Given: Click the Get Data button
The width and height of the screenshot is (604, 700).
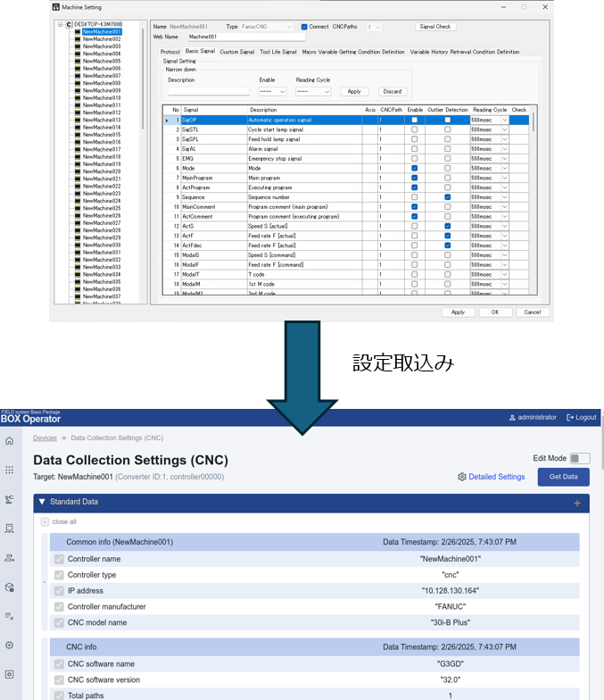Looking at the screenshot, I should pyautogui.click(x=563, y=477).
